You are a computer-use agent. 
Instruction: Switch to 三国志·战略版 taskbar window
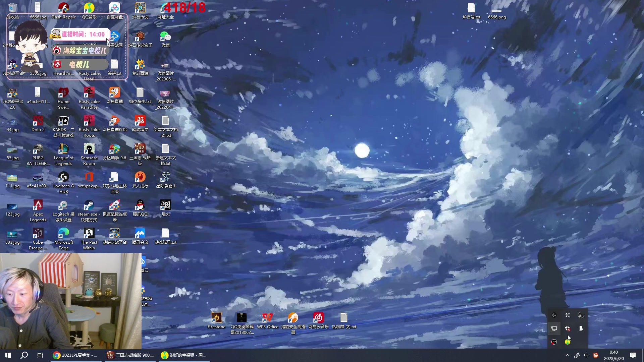(x=130, y=355)
